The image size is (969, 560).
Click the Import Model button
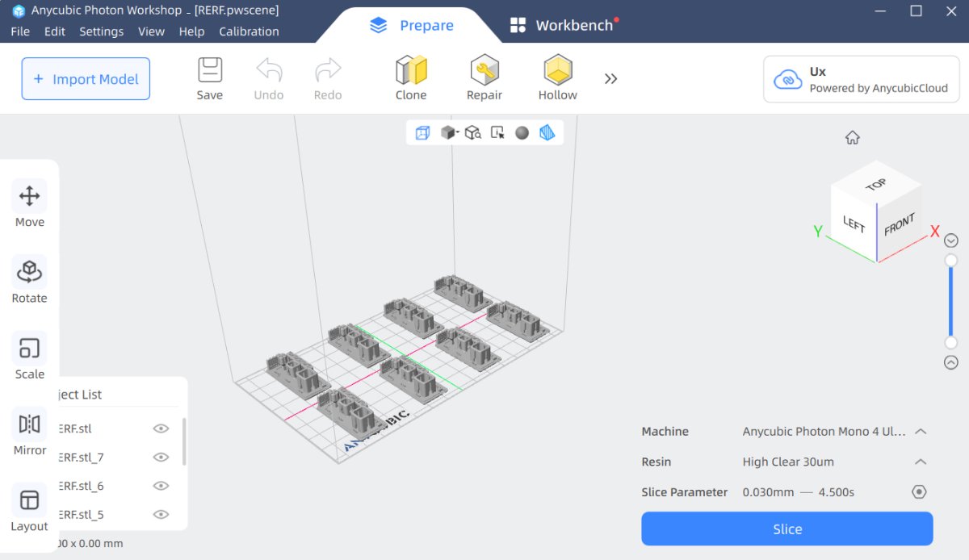(x=86, y=79)
